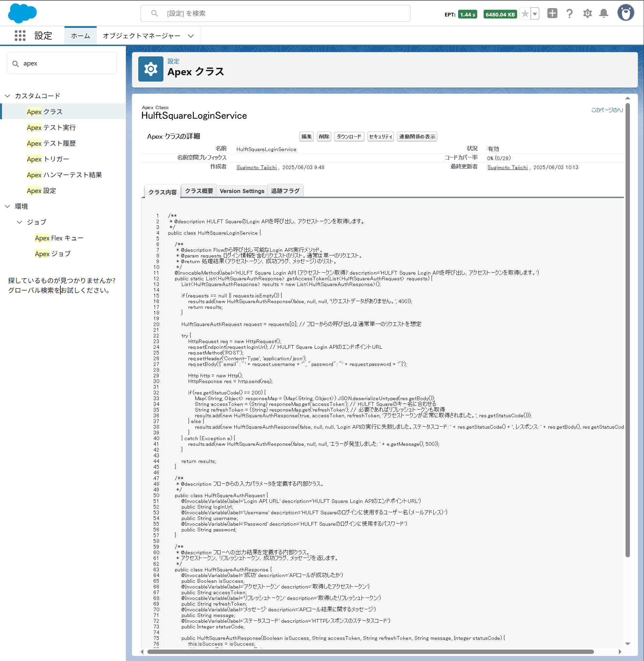Click the EPT 1.44 s badge

tap(467, 14)
